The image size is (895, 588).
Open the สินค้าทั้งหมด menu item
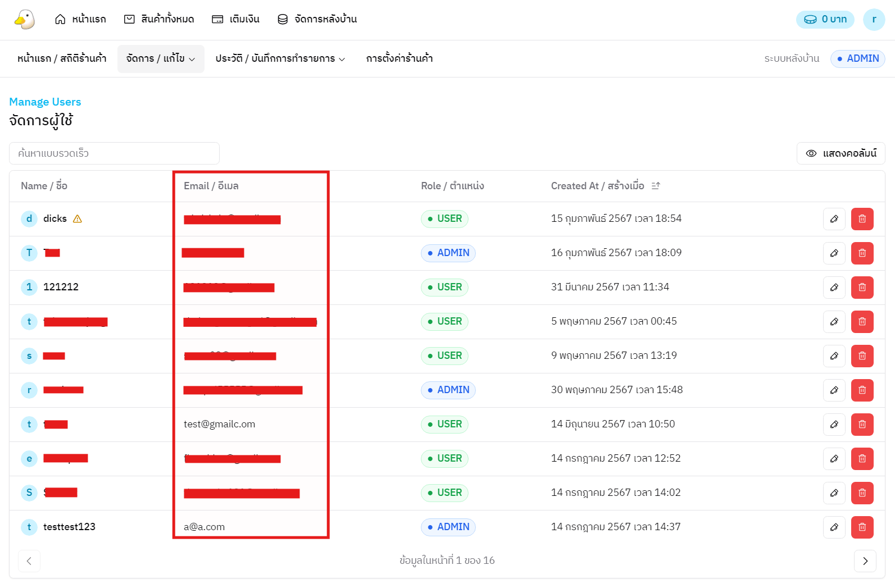pyautogui.click(x=159, y=20)
